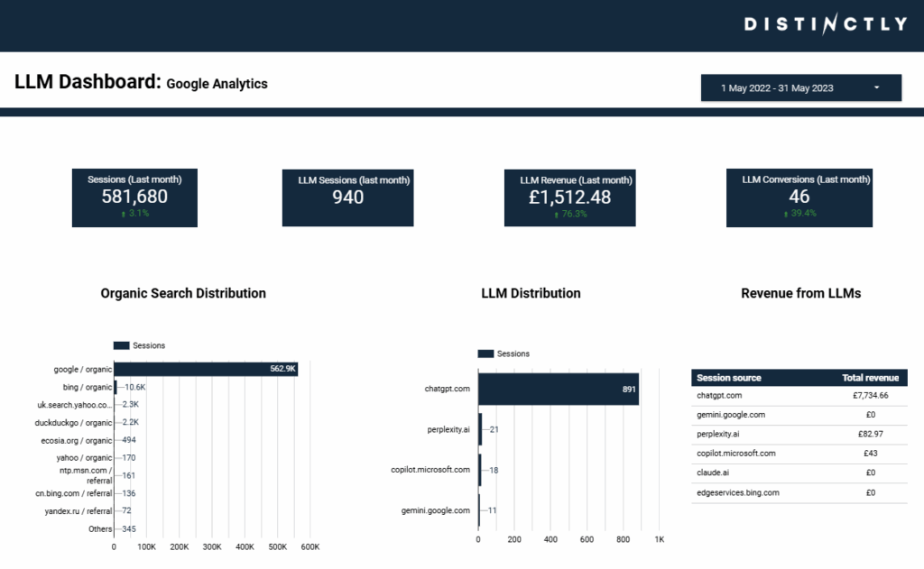The height and width of the screenshot is (569, 924).
Task: Select the LLM Sessions scorecard showing 940
Action: pyautogui.click(x=347, y=196)
